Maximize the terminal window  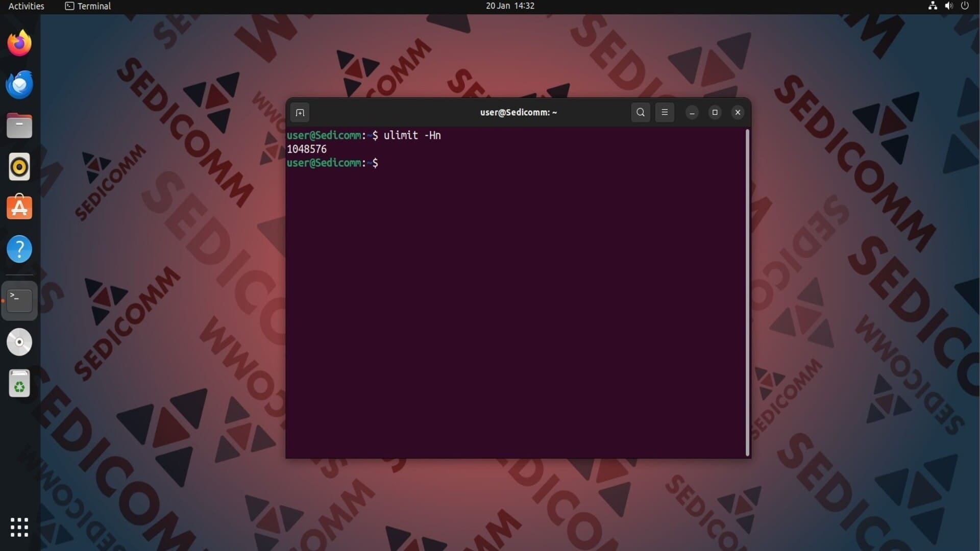click(x=715, y=112)
